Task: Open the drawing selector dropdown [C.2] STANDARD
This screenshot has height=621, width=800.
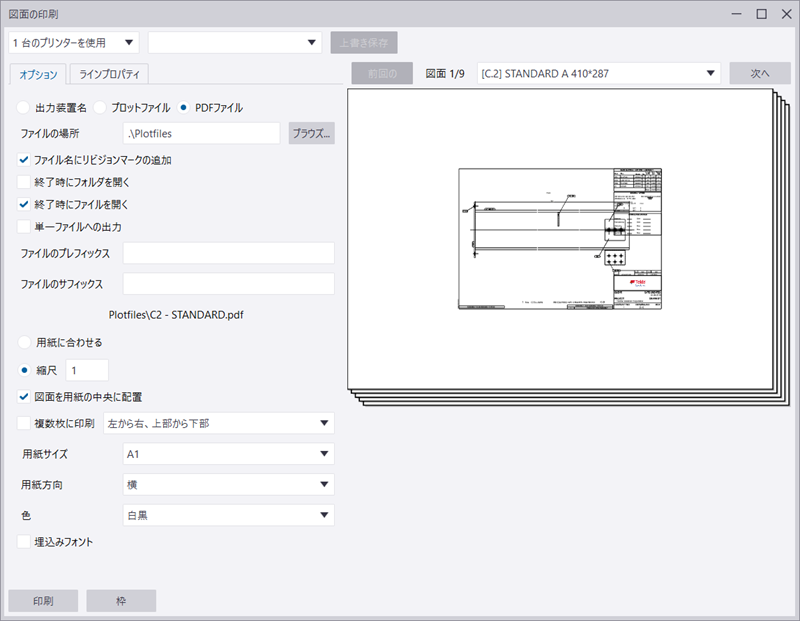Action: 598,73
